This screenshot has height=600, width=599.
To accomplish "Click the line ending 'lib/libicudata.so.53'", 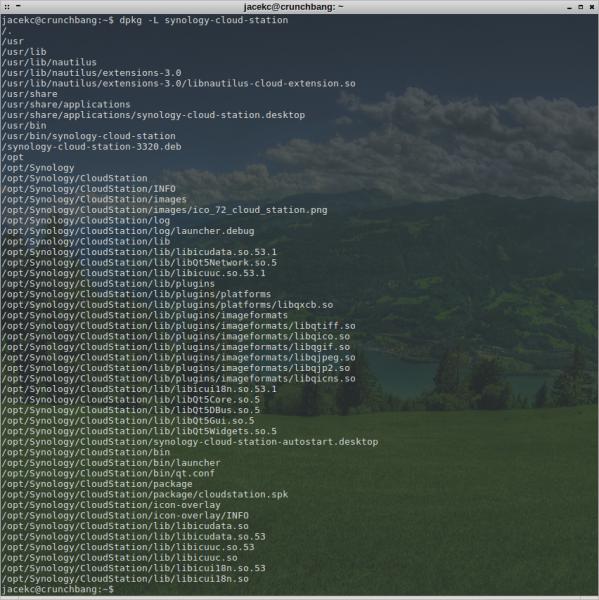I will (x=134, y=537).
